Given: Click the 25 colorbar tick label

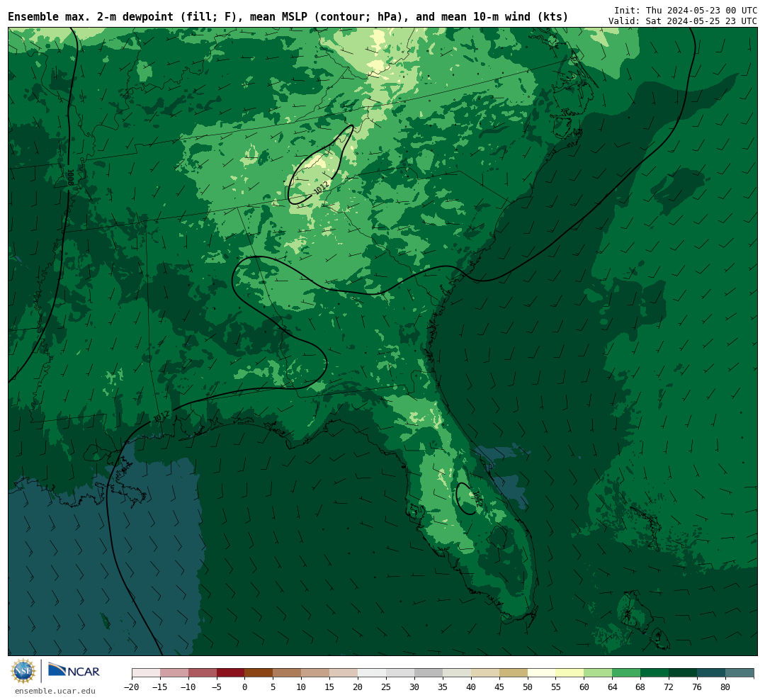Looking at the screenshot, I should click(387, 687).
